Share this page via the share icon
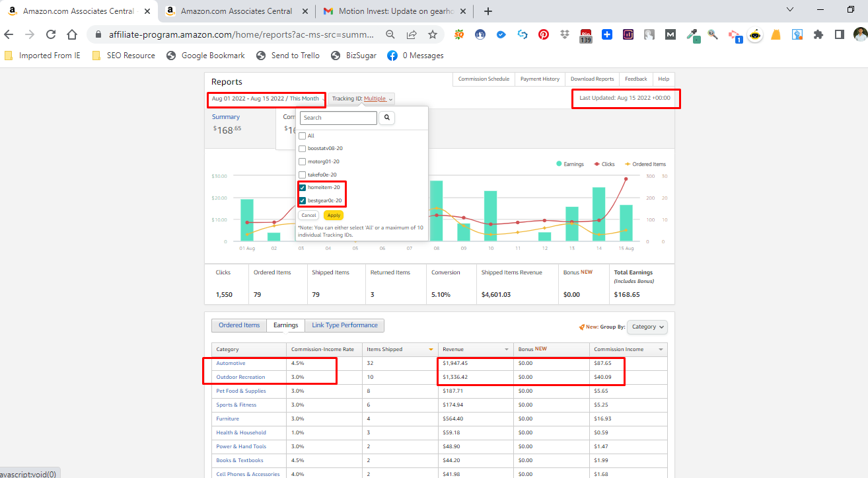 [412, 34]
